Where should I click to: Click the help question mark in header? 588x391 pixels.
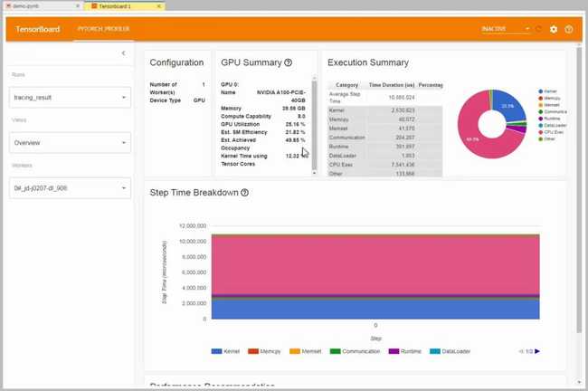[569, 29]
